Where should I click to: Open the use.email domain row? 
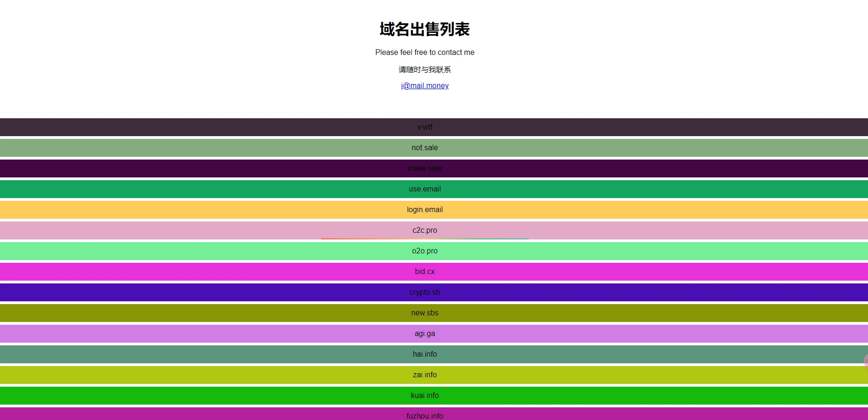tap(425, 189)
